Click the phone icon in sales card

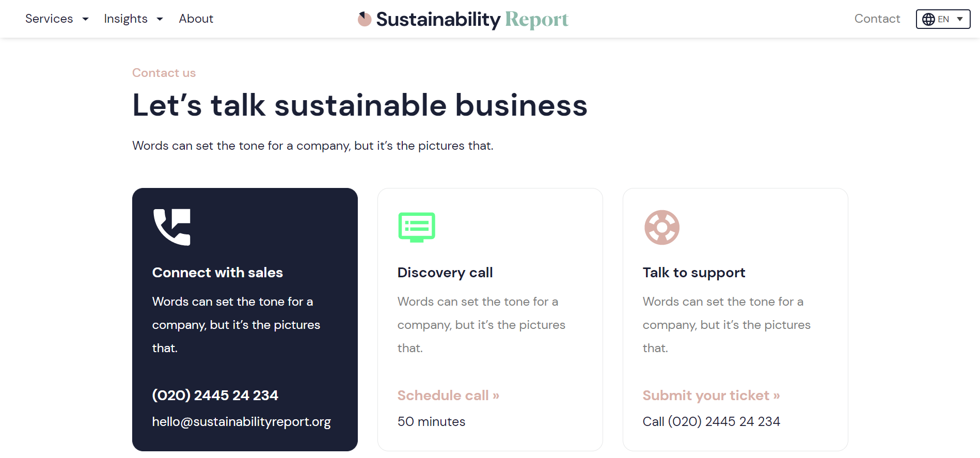pyautogui.click(x=172, y=227)
